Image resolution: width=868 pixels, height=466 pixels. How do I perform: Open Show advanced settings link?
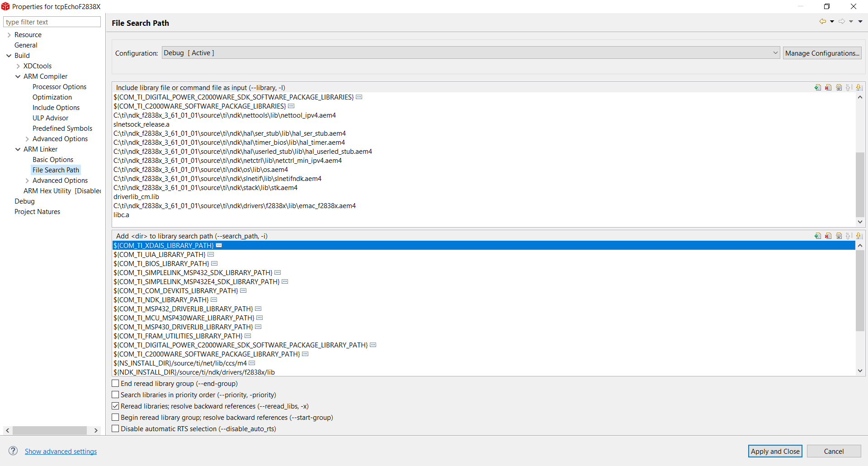[x=61, y=452]
